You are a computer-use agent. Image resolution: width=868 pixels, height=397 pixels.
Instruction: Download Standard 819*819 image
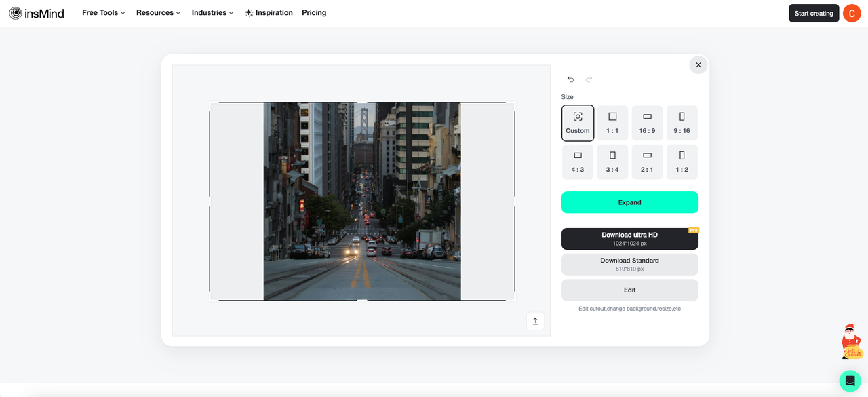tap(629, 265)
